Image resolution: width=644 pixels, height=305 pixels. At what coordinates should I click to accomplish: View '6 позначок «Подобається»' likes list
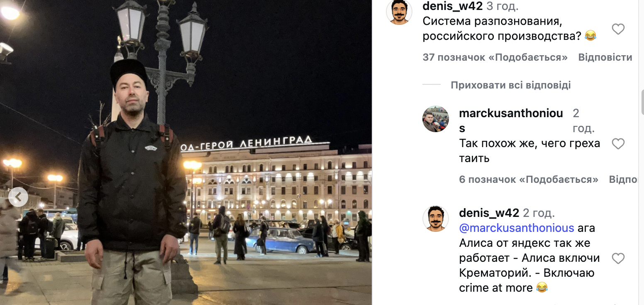click(529, 180)
